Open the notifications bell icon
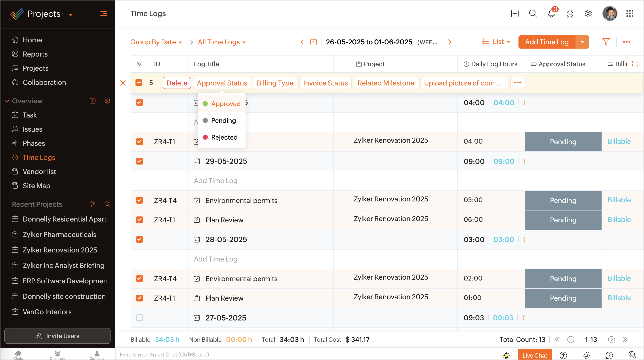The image size is (644, 360). pos(551,14)
